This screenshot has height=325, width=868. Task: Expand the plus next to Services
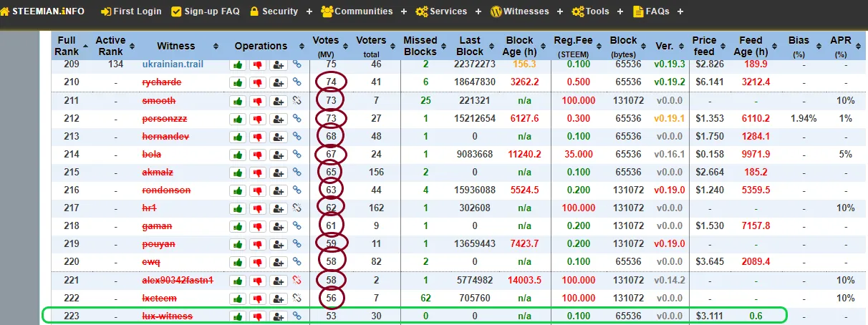pyautogui.click(x=478, y=11)
